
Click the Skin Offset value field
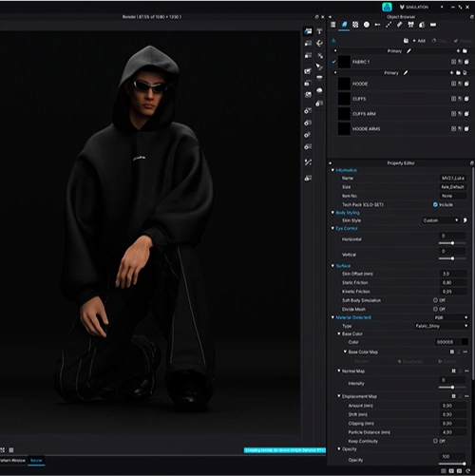point(453,274)
